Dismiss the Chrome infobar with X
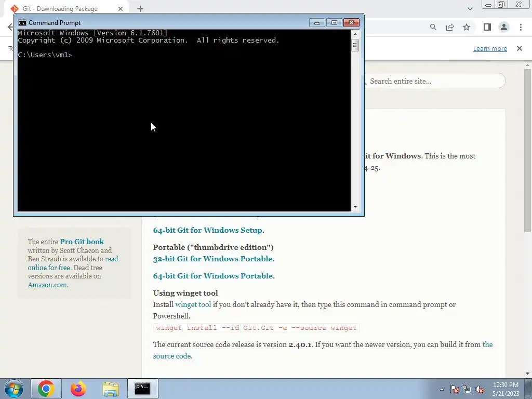This screenshot has height=399, width=532. (x=520, y=48)
